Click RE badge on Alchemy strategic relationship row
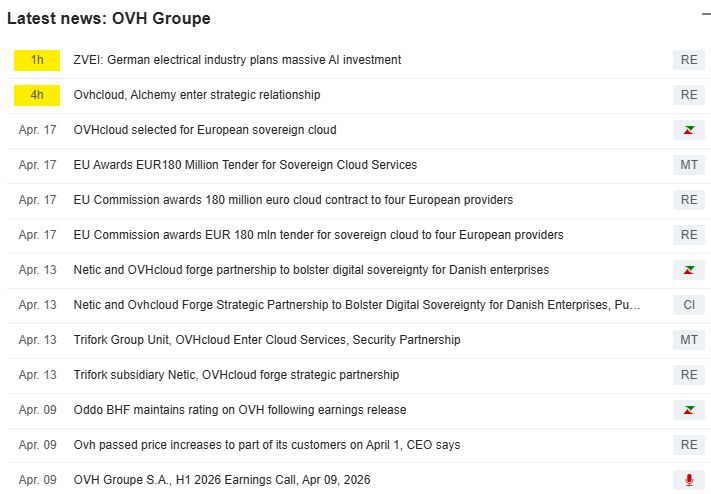 (689, 95)
